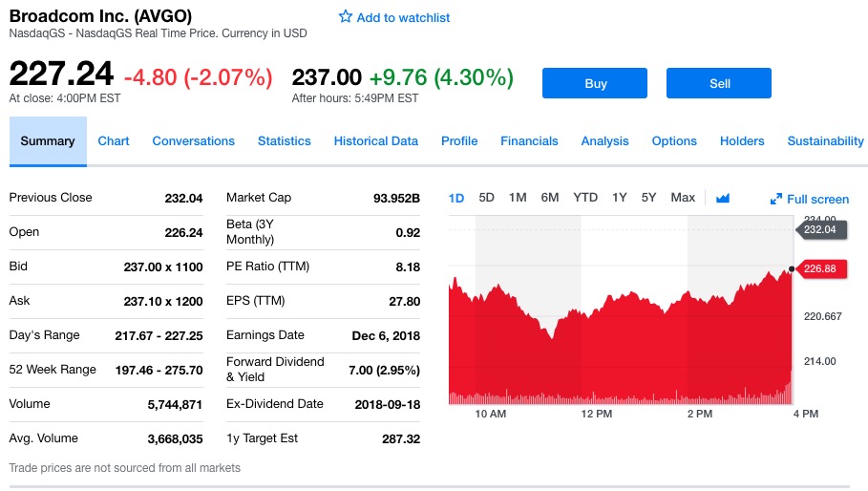Click the Sell button
Viewport: 868px width, 491px height.
pyautogui.click(x=718, y=83)
